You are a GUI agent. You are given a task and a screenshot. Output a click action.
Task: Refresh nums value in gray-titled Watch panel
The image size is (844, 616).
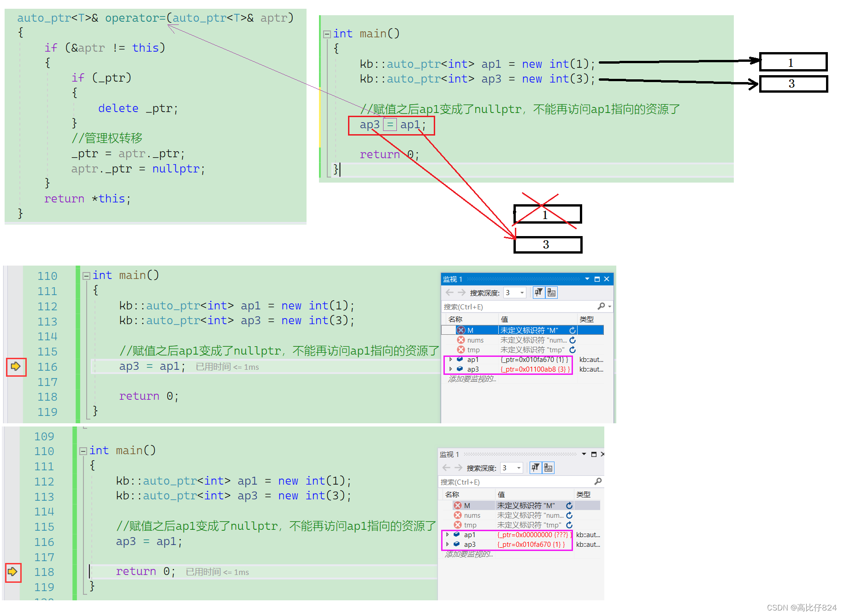[569, 515]
